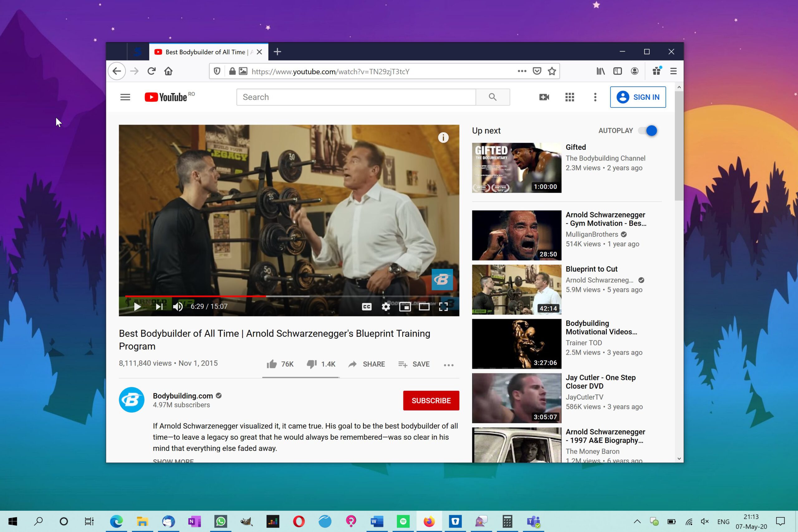
Task: Click the red video progress bar
Action: tap(195, 296)
